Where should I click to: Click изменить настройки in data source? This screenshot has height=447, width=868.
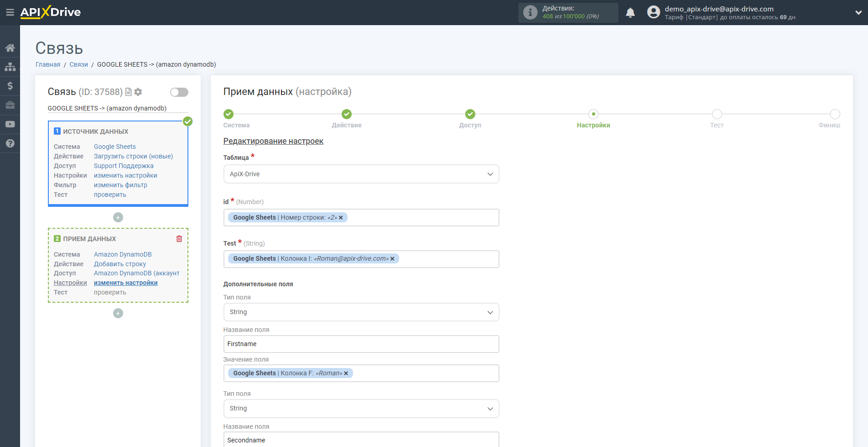[x=125, y=175]
